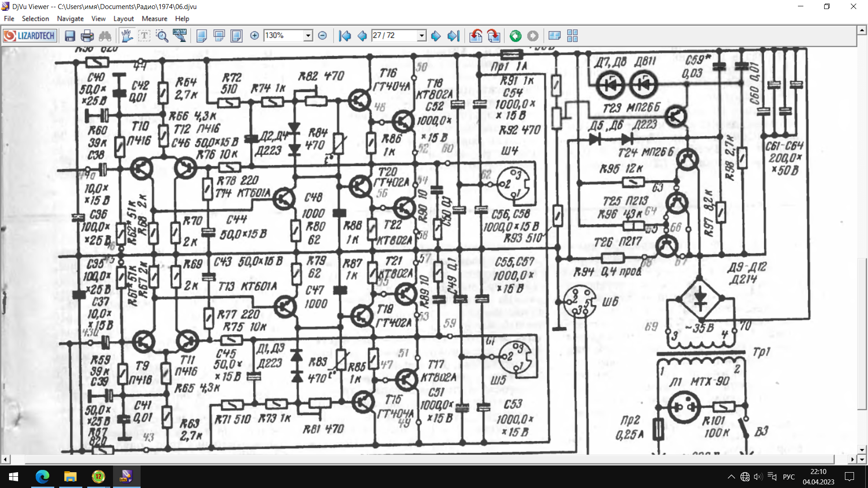Select the Pan hand tool

[127, 36]
